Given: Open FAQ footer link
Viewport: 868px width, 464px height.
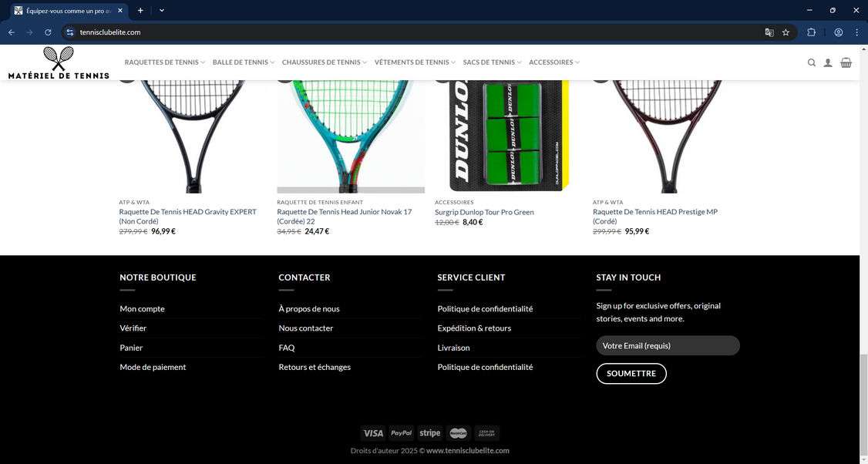Looking at the screenshot, I should coord(287,348).
